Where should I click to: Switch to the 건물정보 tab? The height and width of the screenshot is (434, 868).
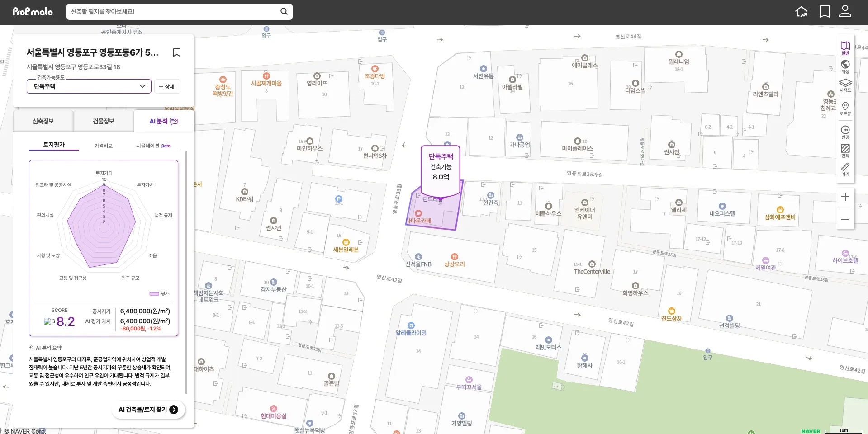click(104, 121)
